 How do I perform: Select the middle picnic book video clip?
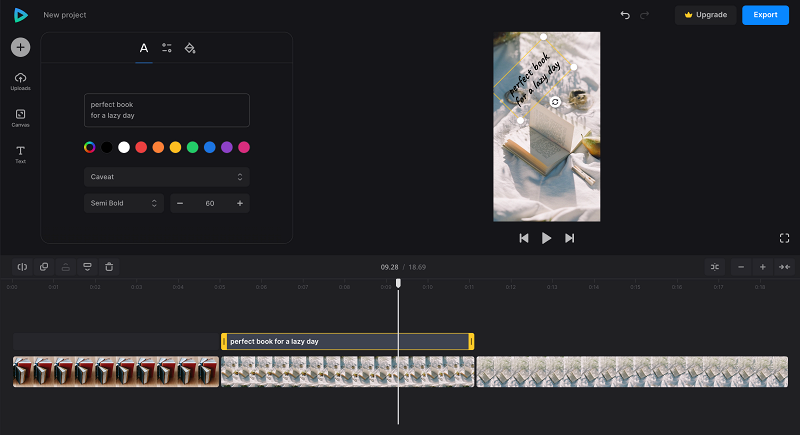(347, 372)
